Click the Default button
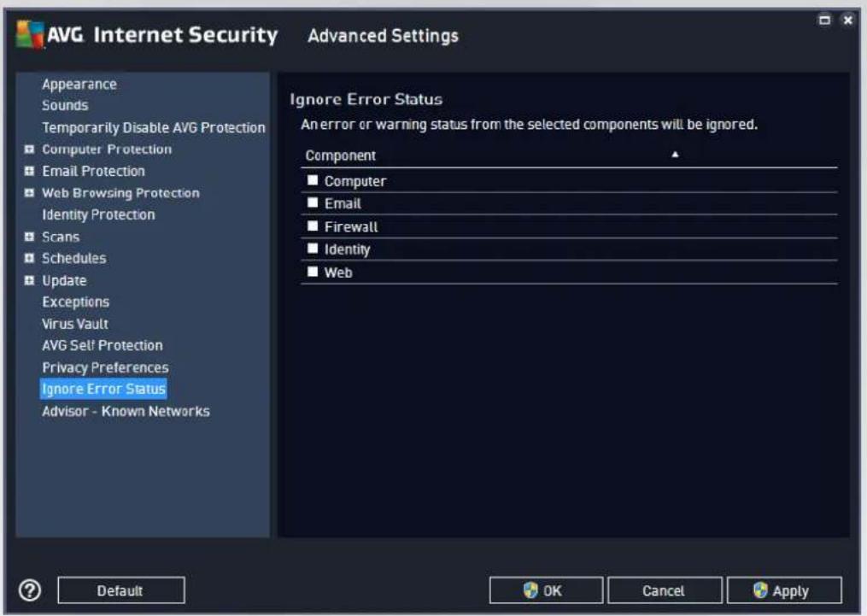Screen dimensions: 867x616 click(x=121, y=590)
